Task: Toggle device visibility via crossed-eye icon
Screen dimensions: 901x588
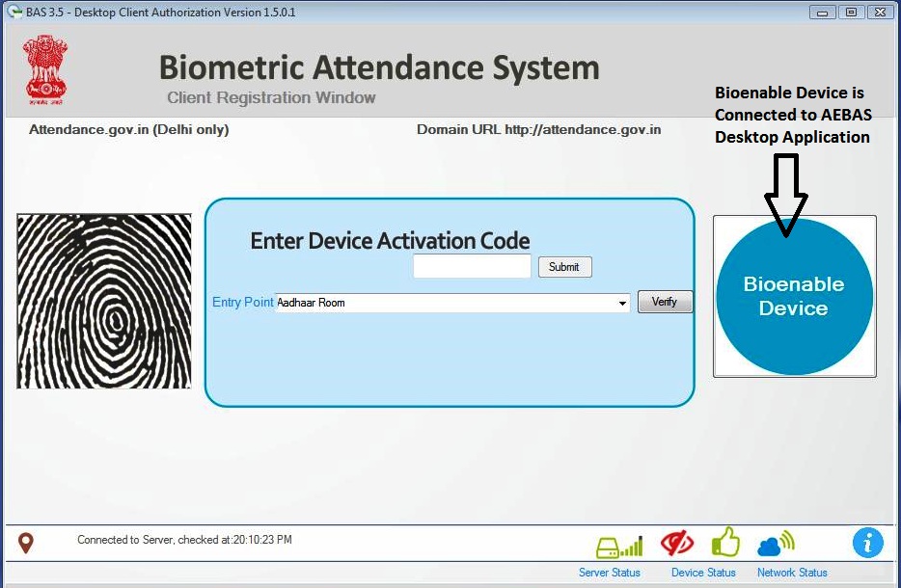Action: (675, 542)
